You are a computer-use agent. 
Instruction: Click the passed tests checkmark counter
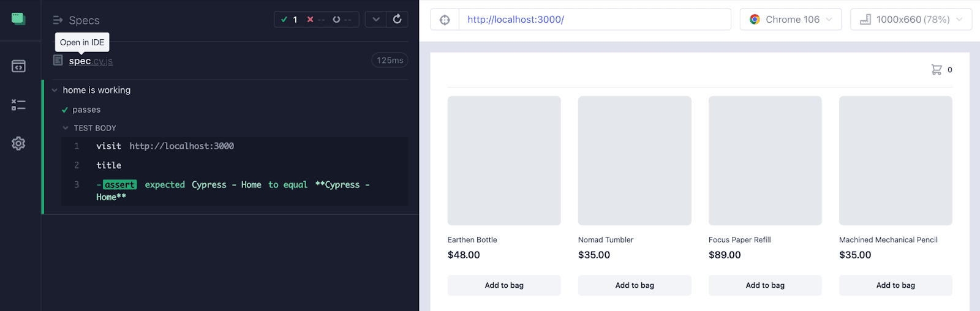[x=289, y=20]
